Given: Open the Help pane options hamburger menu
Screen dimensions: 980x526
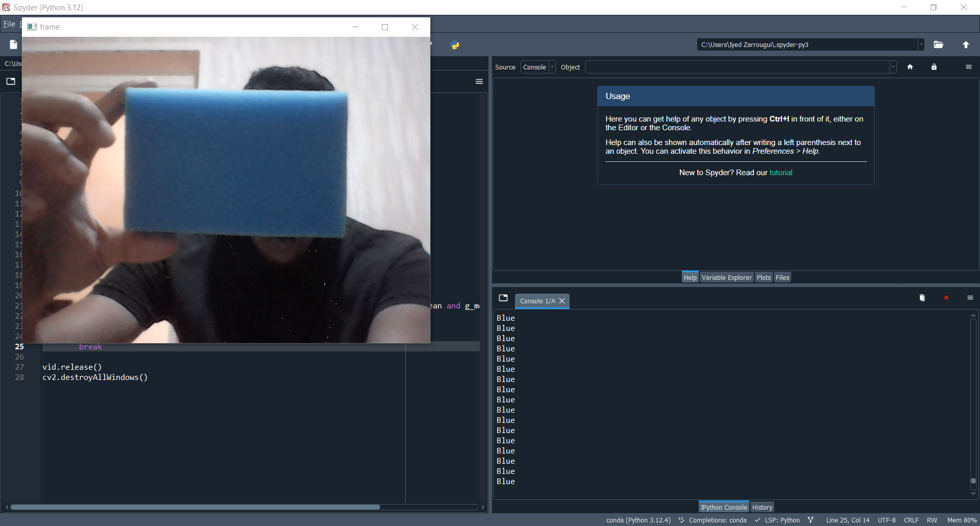Looking at the screenshot, I should pyautogui.click(x=968, y=67).
